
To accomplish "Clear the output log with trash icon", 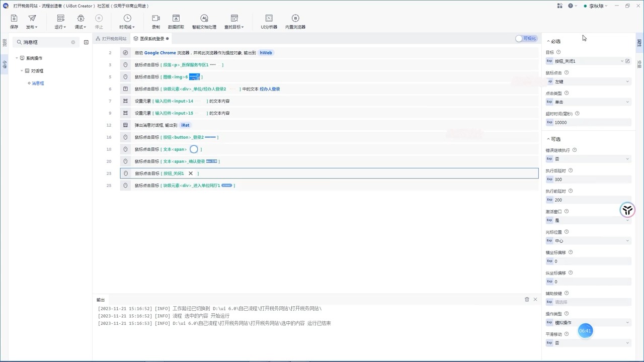I will (x=527, y=299).
